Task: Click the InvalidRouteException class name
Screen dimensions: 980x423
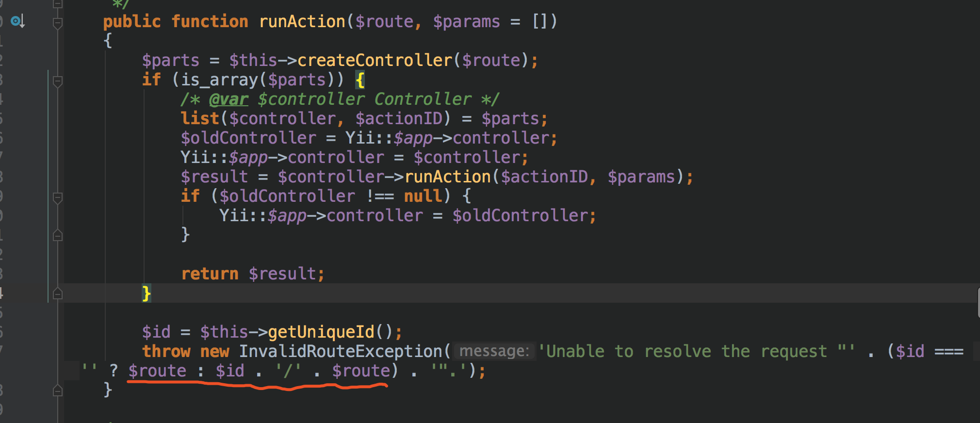Action: [x=341, y=351]
